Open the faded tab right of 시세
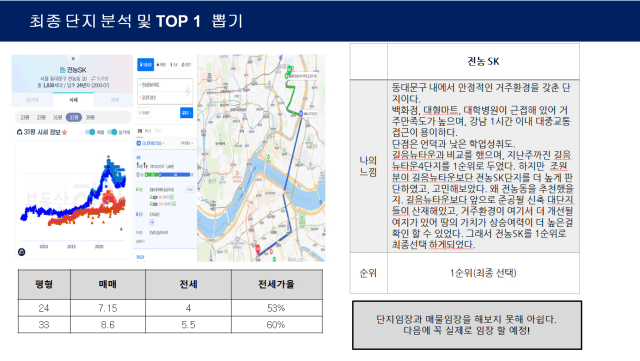This screenshot has width=640, height=361. click(115, 100)
